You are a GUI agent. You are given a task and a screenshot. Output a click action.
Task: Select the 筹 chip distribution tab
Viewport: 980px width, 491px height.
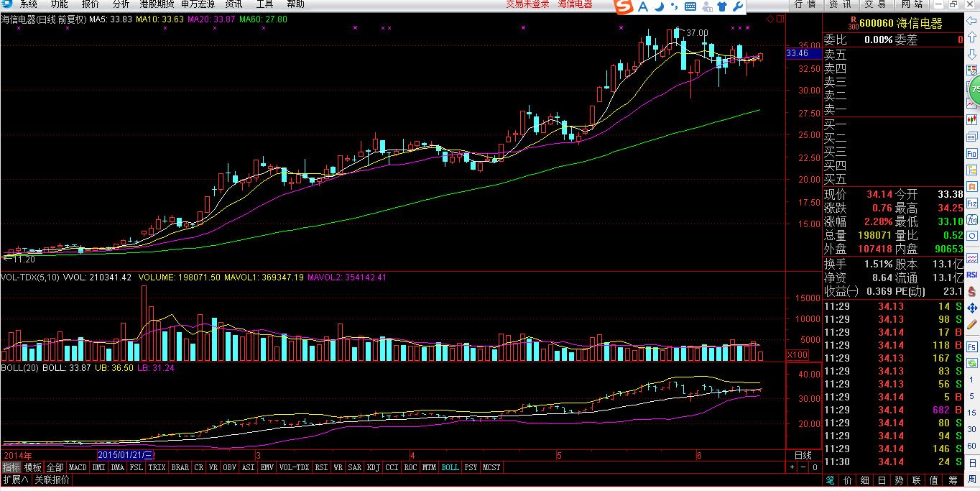[x=953, y=479]
